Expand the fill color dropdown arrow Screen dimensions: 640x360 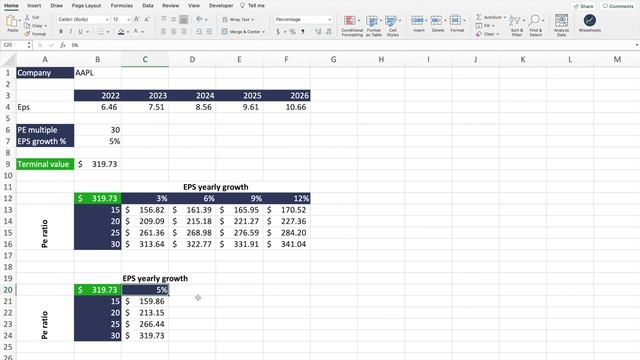coord(128,32)
